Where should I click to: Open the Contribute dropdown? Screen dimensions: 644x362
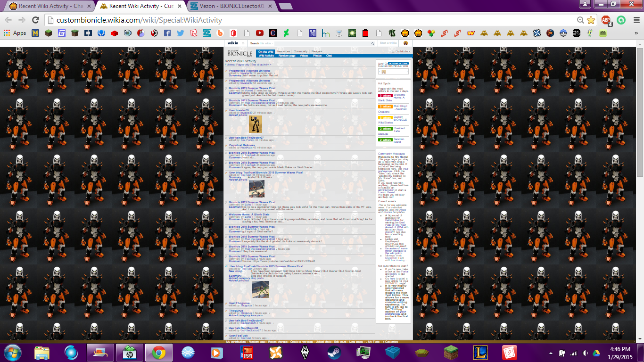[x=401, y=51]
